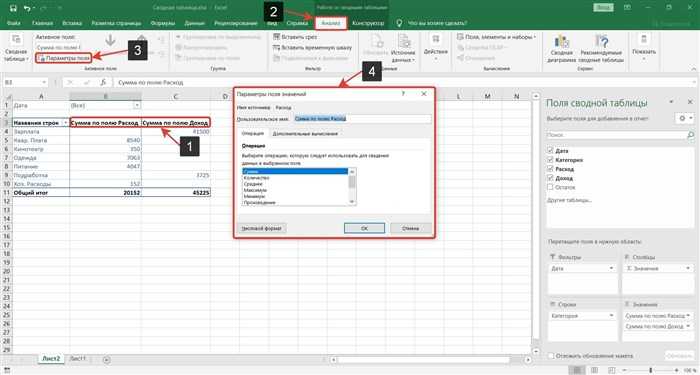Viewport: 700px width, 375px height.
Task: Switch to the Формулы ribbon tab
Action: click(x=162, y=23)
